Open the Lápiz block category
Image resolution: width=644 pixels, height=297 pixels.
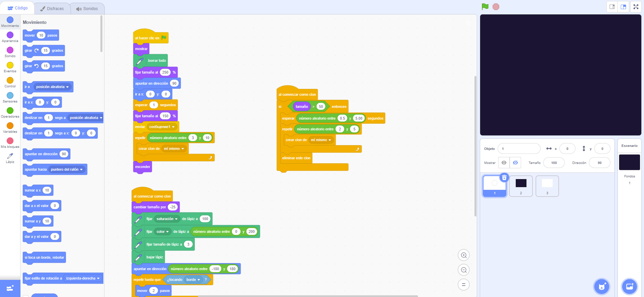[10, 158]
